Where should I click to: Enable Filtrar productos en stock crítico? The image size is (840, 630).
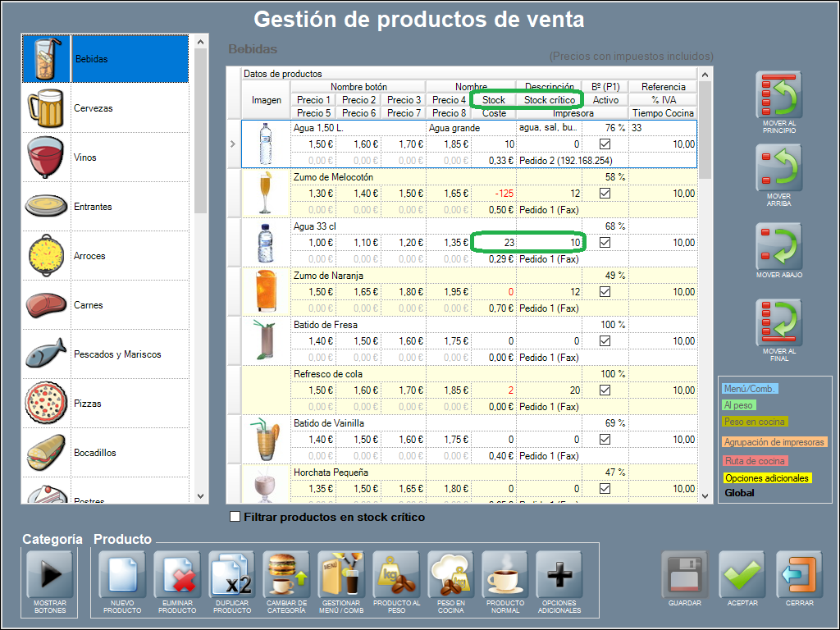point(236,517)
